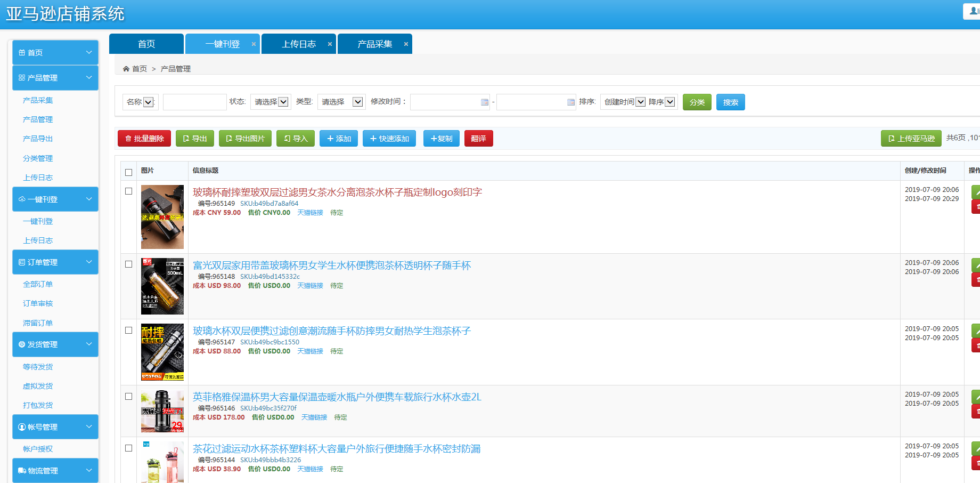The image size is (980, 483).
Task: Close the 上传日志 tab
Action: coord(330,44)
